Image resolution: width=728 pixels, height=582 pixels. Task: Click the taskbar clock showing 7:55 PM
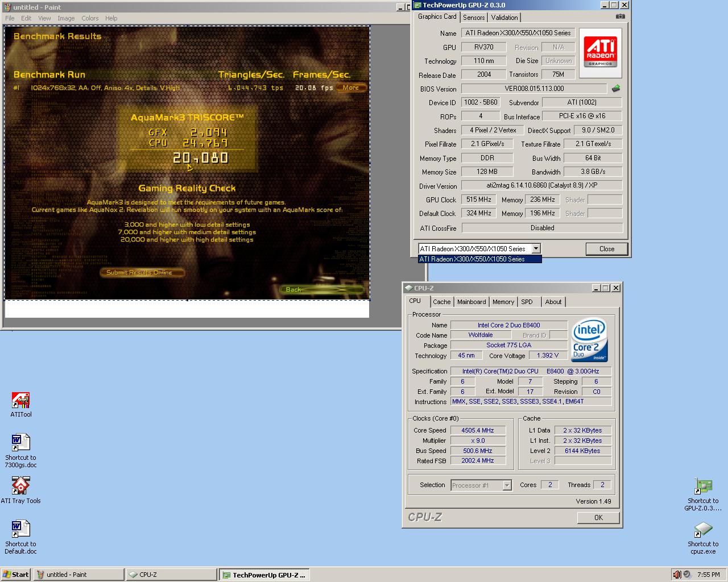click(x=708, y=575)
